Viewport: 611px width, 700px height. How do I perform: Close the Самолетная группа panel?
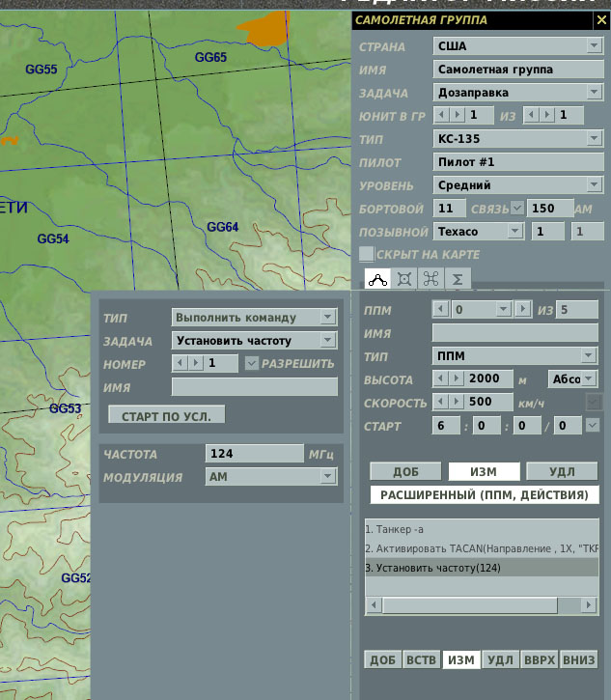(x=601, y=20)
